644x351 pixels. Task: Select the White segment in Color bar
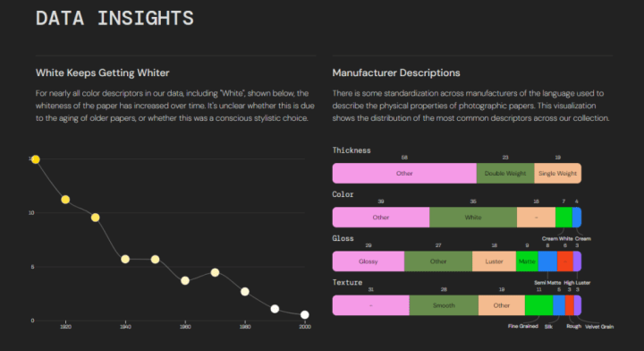click(473, 217)
